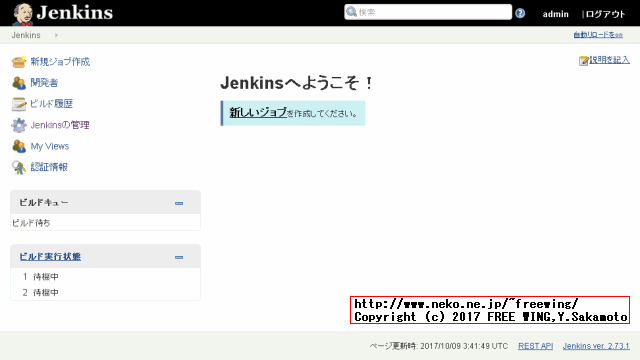Click the Jenkins title text in header
The width and height of the screenshot is (640, 360).
(75, 13)
